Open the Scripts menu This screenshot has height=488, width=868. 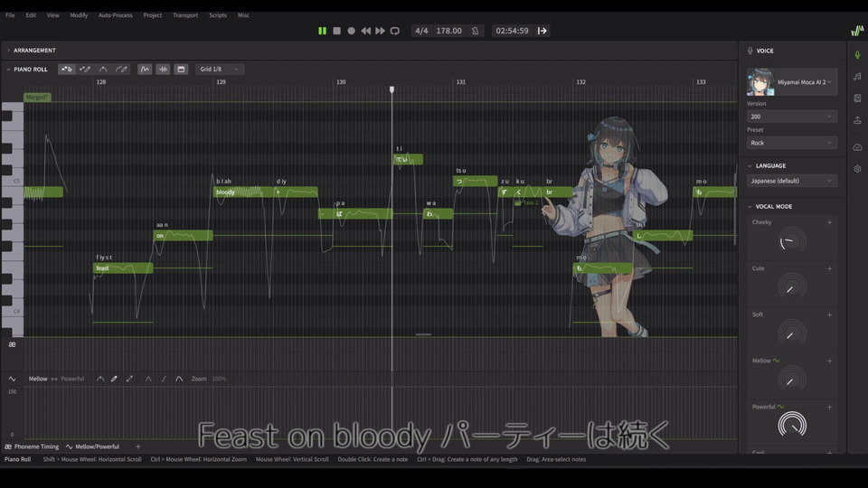pyautogui.click(x=218, y=15)
